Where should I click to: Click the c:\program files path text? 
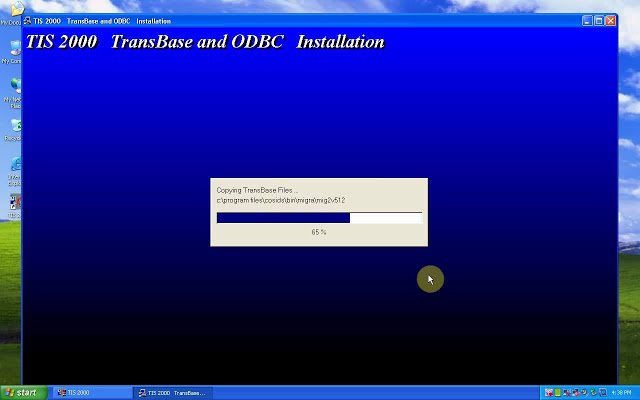pyautogui.click(x=281, y=200)
